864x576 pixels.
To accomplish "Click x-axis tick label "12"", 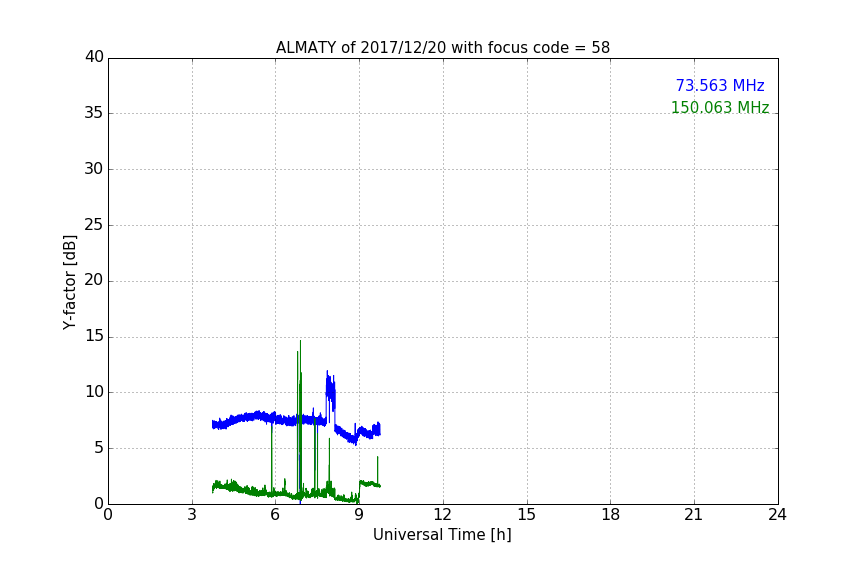I will [x=443, y=515].
